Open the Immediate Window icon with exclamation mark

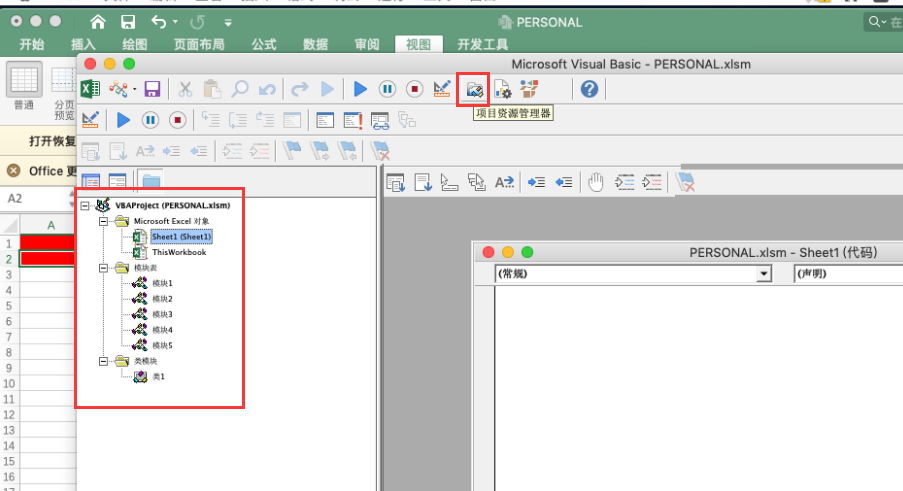[x=352, y=120]
